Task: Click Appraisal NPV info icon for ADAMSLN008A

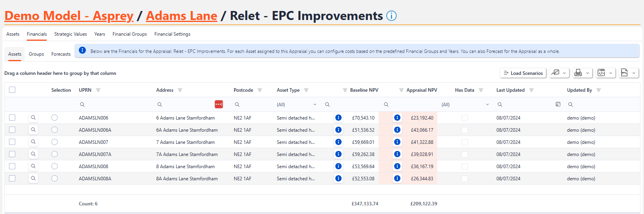Action: pos(397,178)
